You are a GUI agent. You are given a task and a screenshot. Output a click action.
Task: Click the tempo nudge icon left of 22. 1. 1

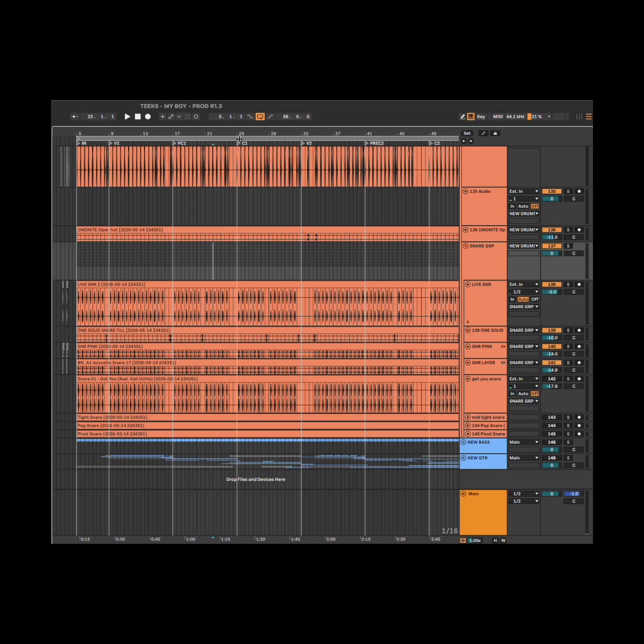click(x=75, y=116)
